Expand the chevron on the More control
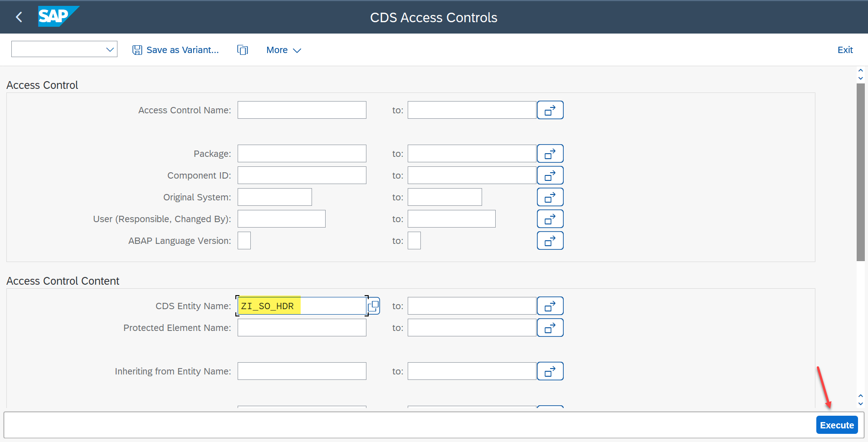Screen dimensions: 868x442 pyautogui.click(x=297, y=50)
